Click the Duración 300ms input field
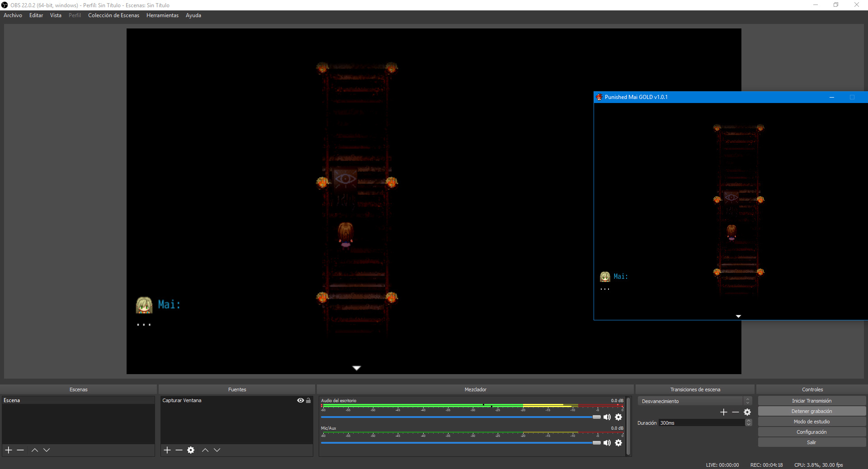The width and height of the screenshot is (868, 469). coord(702,423)
